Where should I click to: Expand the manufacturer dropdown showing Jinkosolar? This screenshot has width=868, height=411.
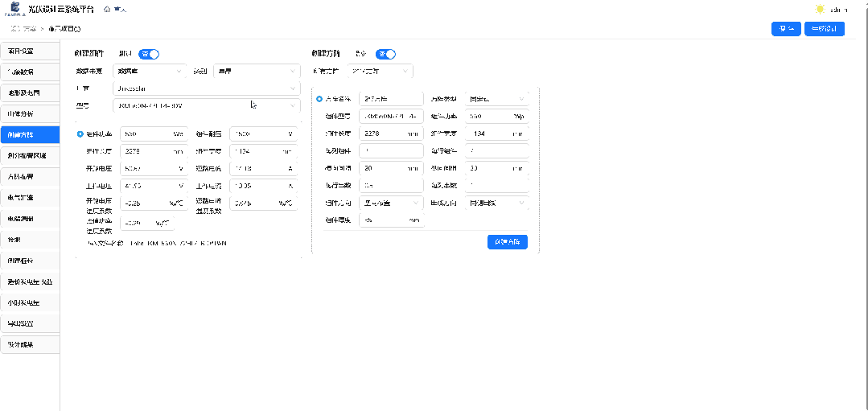[207, 88]
